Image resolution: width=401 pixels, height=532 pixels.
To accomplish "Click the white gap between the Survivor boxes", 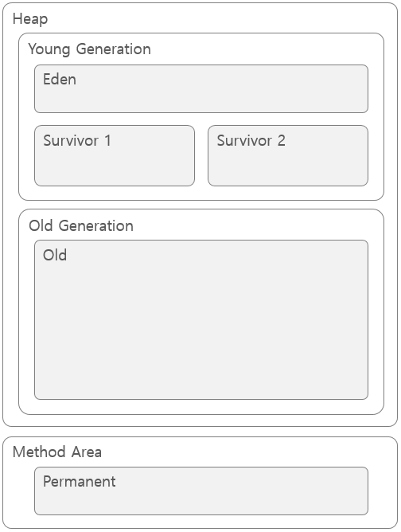I will click(x=201, y=156).
